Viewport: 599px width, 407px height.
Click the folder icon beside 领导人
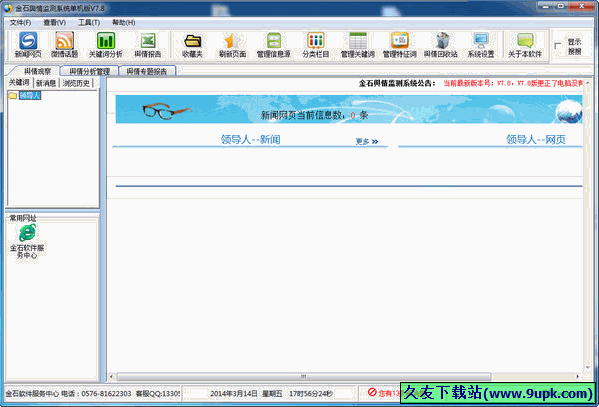click(13, 95)
